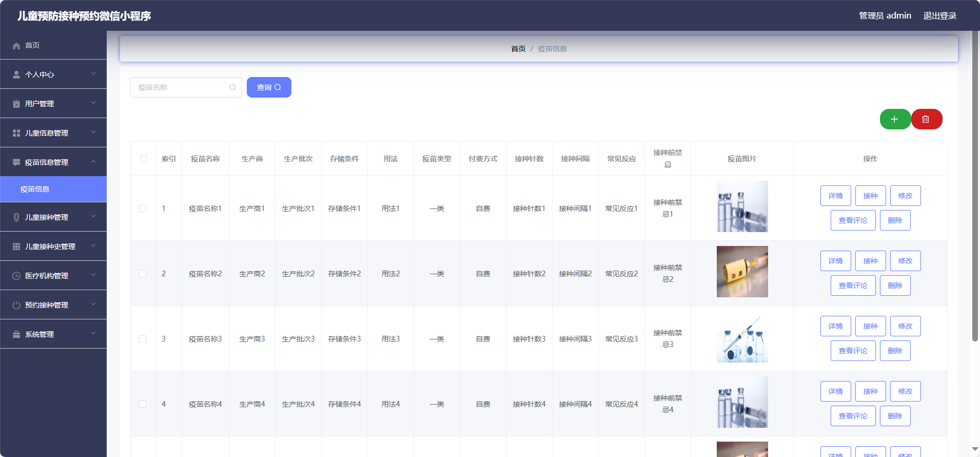This screenshot has height=457, width=980.
Task: Click 删除 button for 疫苗名称3
Action: click(895, 351)
